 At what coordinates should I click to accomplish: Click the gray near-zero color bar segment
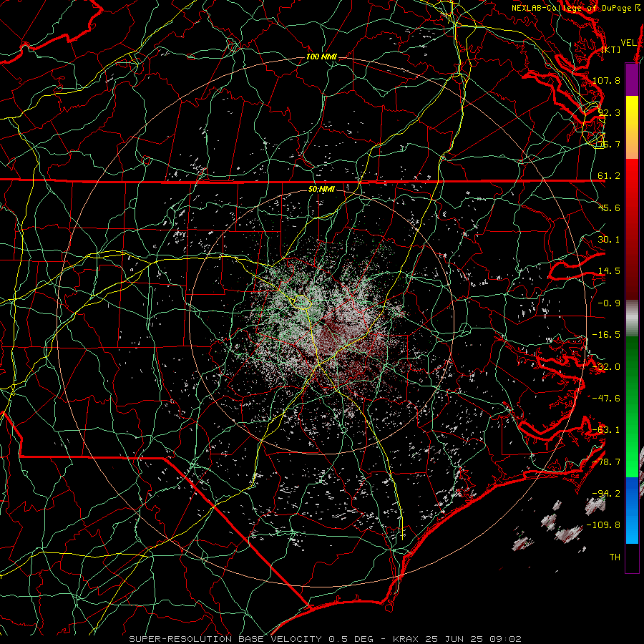(x=632, y=318)
